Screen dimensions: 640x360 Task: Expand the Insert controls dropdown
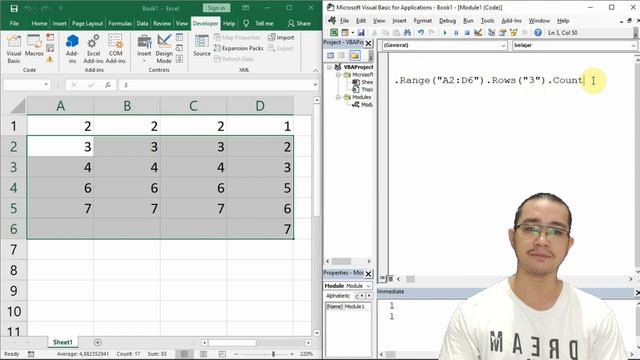pos(144,49)
